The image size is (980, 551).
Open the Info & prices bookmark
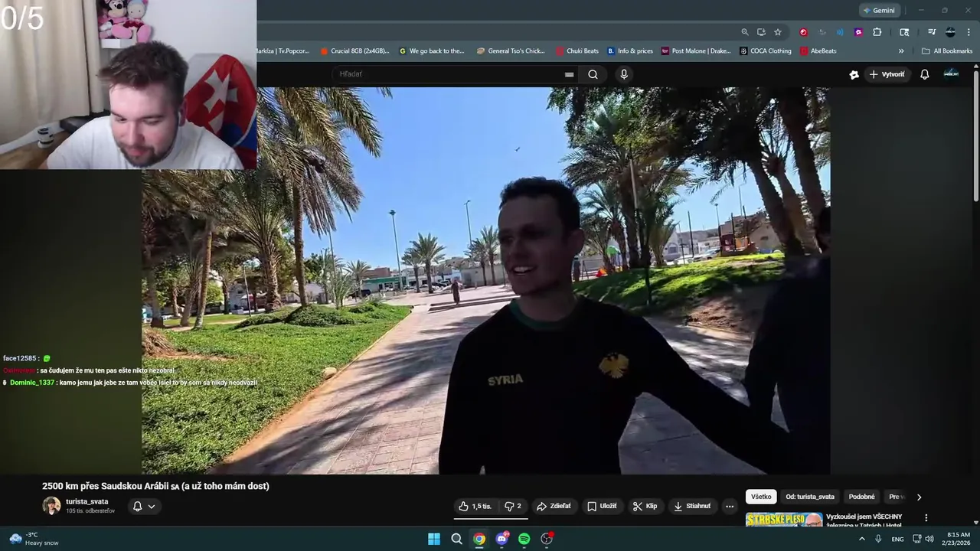tap(630, 51)
